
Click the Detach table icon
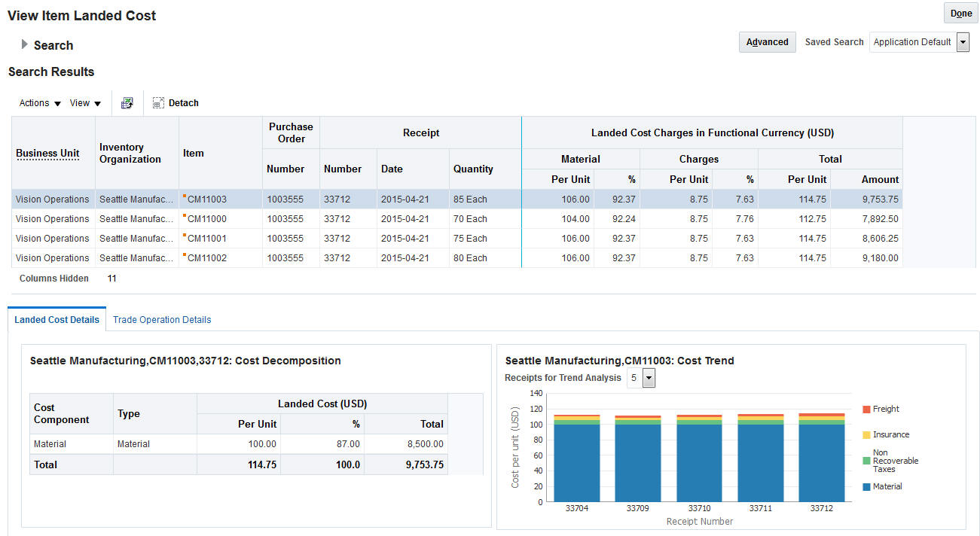[158, 103]
